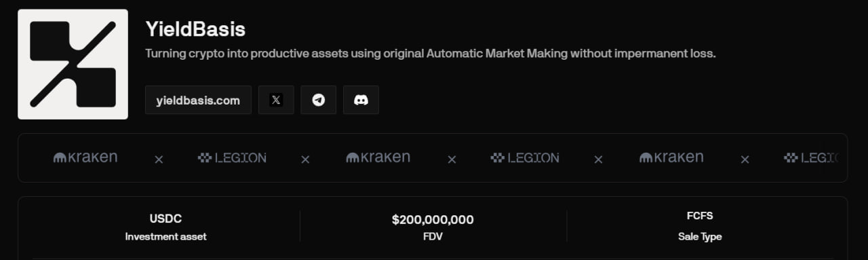Image resolution: width=868 pixels, height=260 pixels.
Task: Click the USDC investment asset value
Action: (165, 219)
